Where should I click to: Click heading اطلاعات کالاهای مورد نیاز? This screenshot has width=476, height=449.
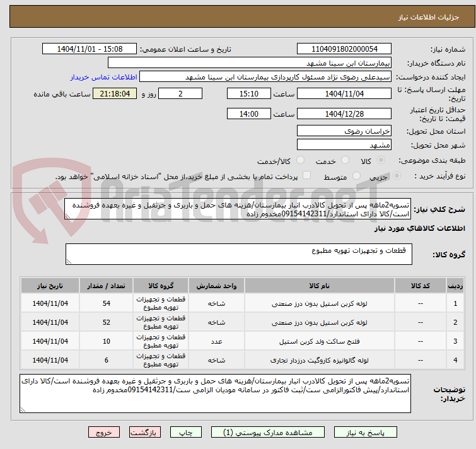tap(419, 228)
